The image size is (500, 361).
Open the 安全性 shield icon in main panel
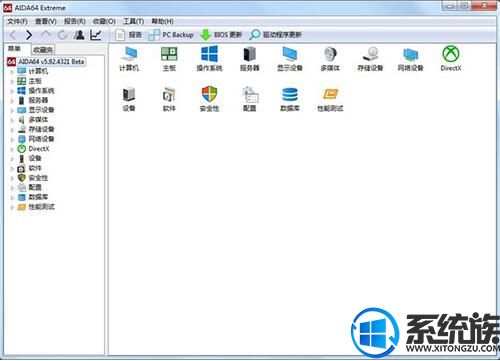coord(209,99)
